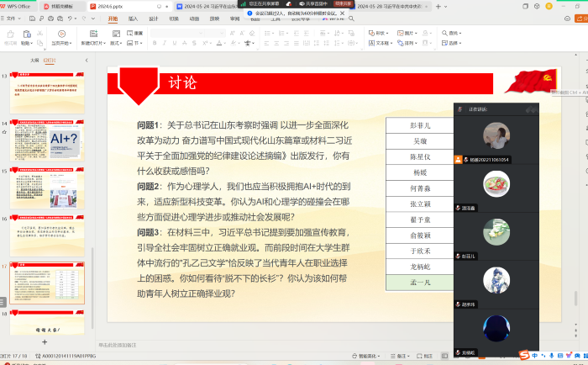588x365 pixels.
Task: Expand the 版式 layout dropdown
Action: 116,43
